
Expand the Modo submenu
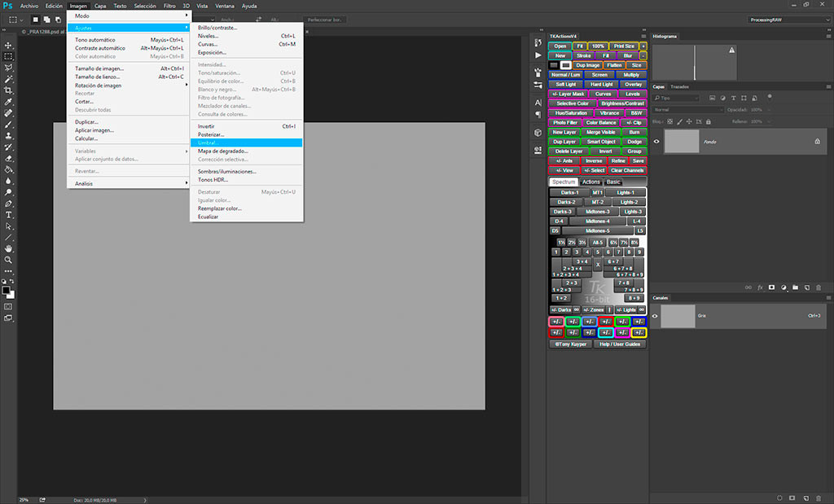129,15
